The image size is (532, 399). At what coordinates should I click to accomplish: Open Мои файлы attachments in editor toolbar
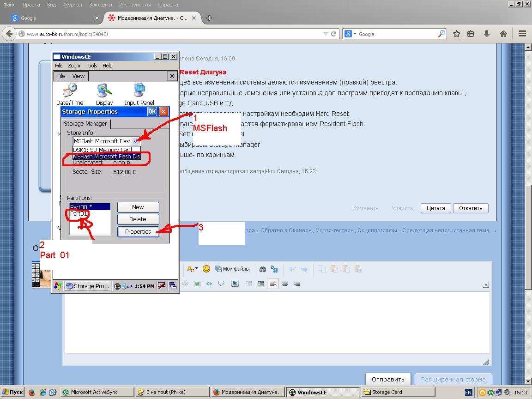click(232, 269)
